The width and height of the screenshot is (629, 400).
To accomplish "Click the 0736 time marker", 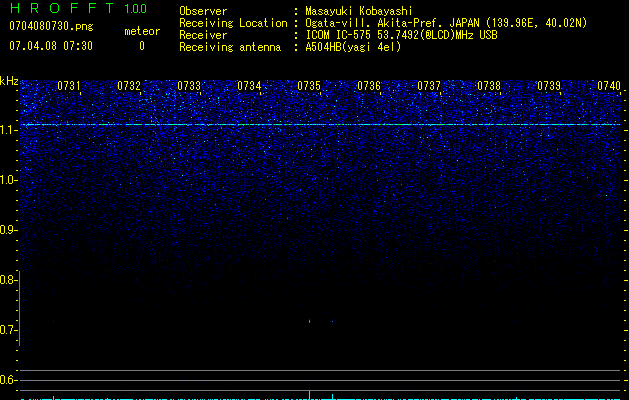I will pyautogui.click(x=369, y=86).
